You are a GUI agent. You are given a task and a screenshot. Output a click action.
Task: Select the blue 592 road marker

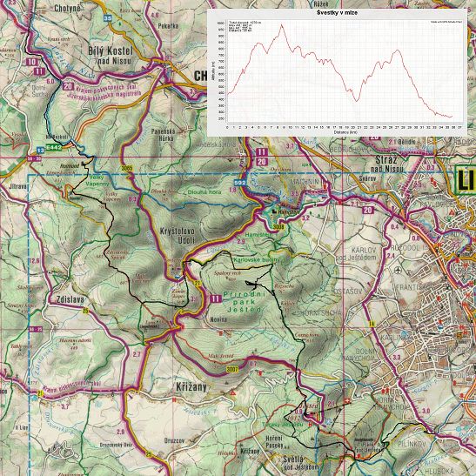pos(239,183)
